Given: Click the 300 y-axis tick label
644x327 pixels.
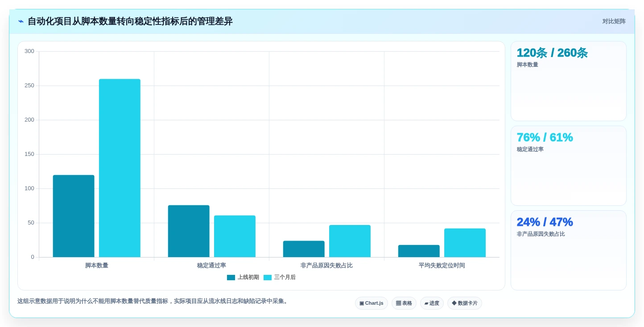Looking at the screenshot, I should tap(29, 51).
